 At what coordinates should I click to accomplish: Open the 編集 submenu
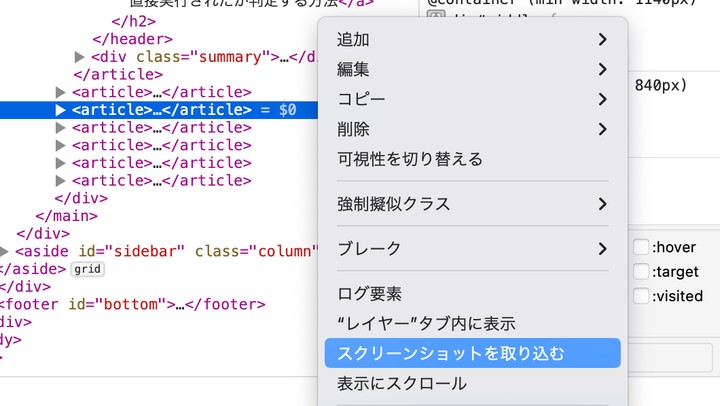472,69
